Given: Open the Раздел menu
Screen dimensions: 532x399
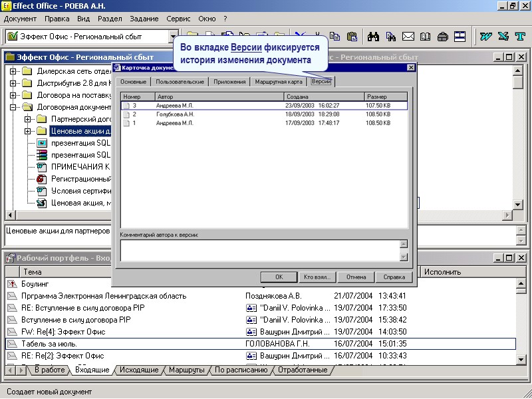Looking at the screenshot, I should click(x=110, y=19).
